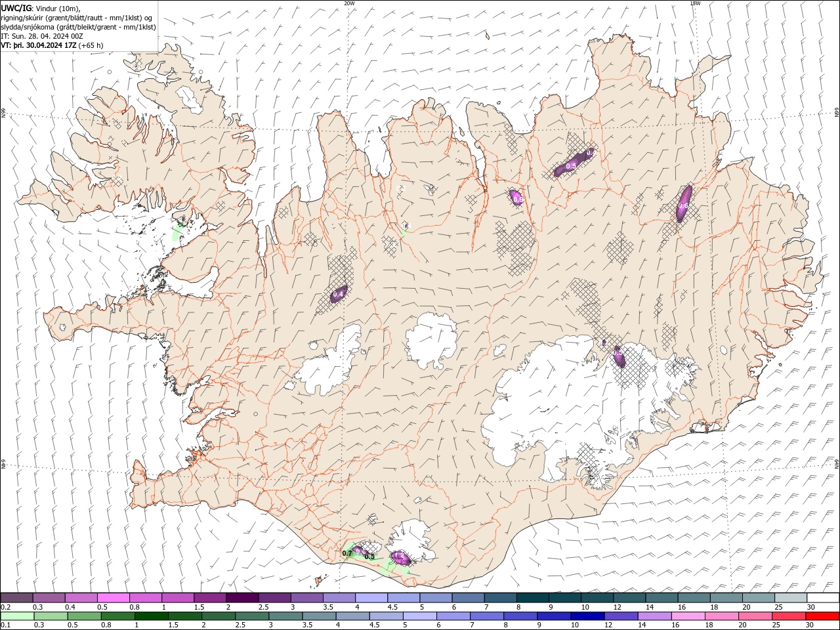Image resolution: width=840 pixels, height=630 pixels.
Task: Click the black 0.5 label on the south coast
Action: (x=369, y=556)
